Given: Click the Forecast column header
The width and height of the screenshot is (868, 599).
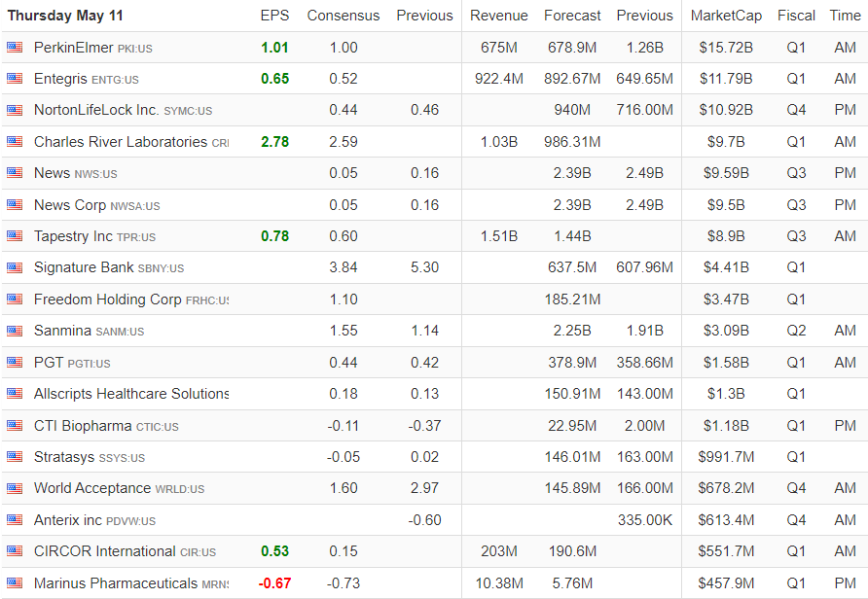Looking at the screenshot, I should pyautogui.click(x=572, y=16).
